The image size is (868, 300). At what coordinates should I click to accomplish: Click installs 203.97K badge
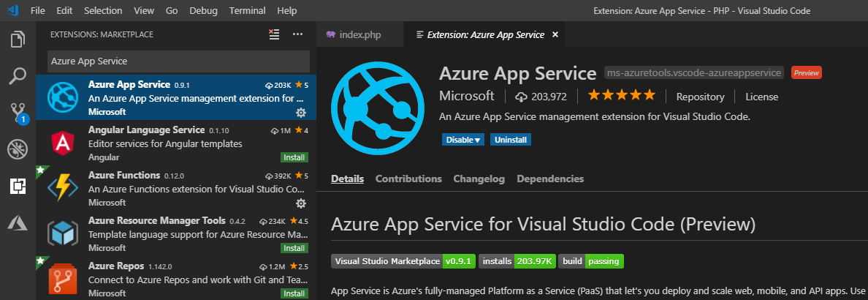[x=517, y=261]
